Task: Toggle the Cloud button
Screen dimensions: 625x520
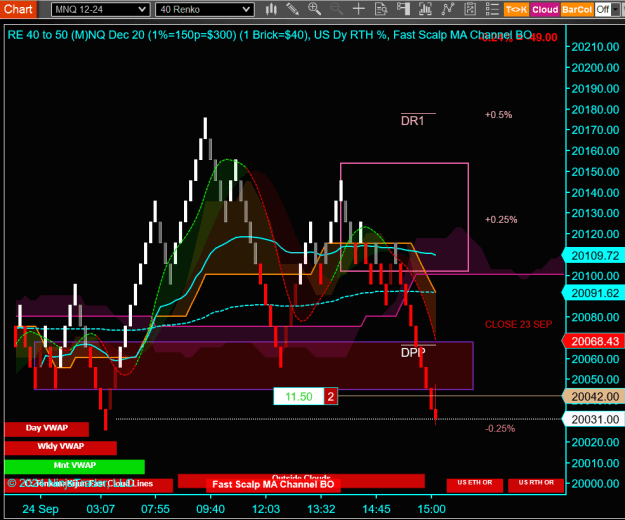Action: pyautogui.click(x=545, y=9)
